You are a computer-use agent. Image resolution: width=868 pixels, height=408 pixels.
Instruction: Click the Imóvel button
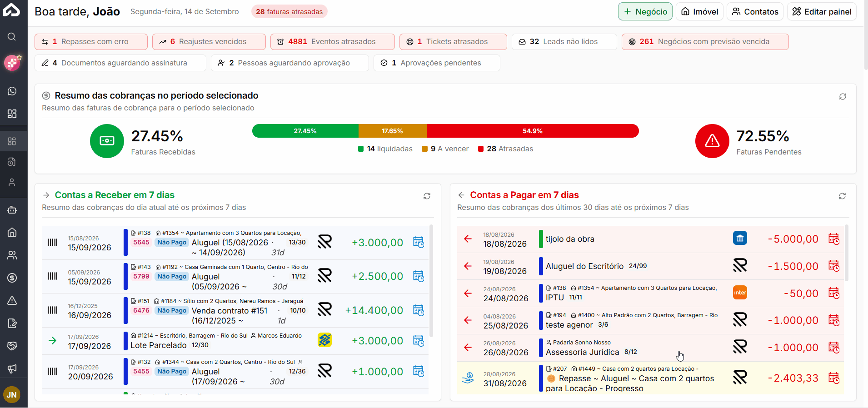[x=699, y=12]
